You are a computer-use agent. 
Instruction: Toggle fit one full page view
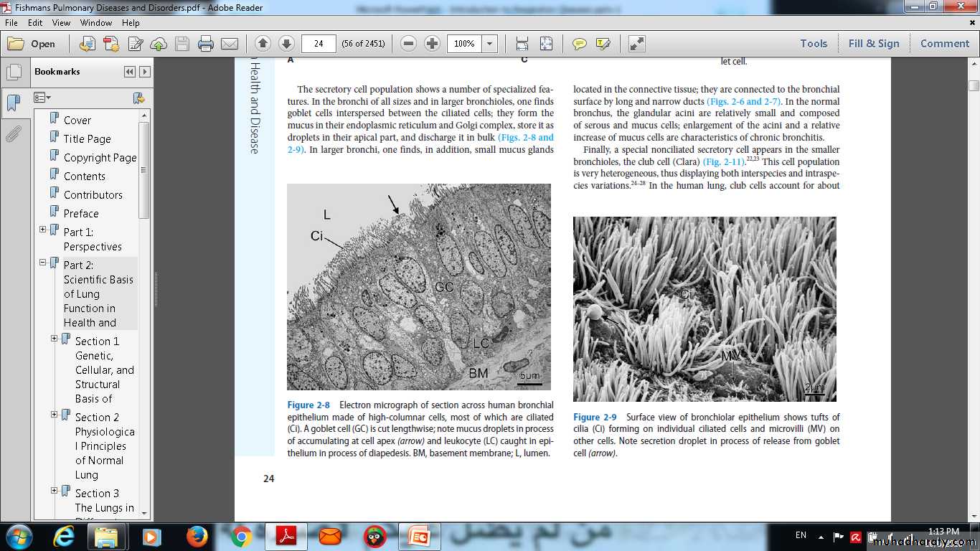click(x=546, y=44)
